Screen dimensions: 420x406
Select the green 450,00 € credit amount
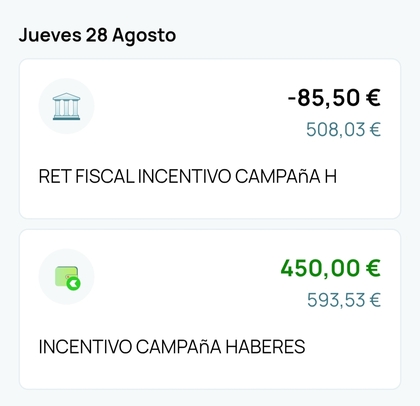click(330, 268)
